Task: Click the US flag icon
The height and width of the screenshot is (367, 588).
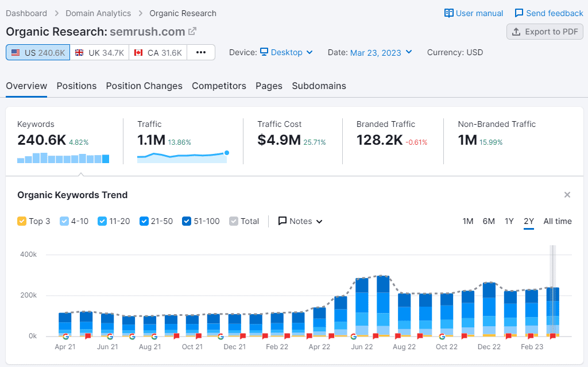Action: click(16, 52)
